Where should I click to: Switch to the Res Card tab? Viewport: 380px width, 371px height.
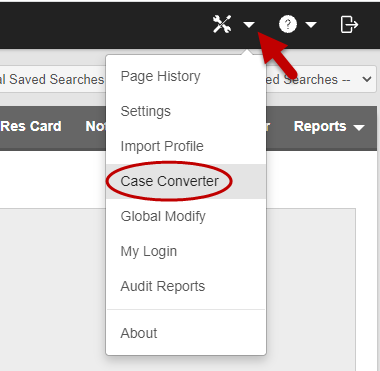pos(31,126)
